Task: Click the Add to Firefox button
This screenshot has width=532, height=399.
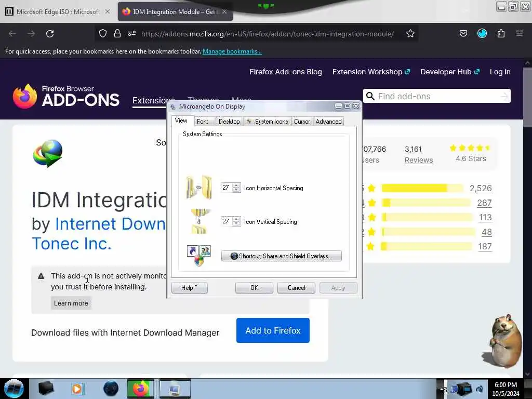Action: (273, 330)
